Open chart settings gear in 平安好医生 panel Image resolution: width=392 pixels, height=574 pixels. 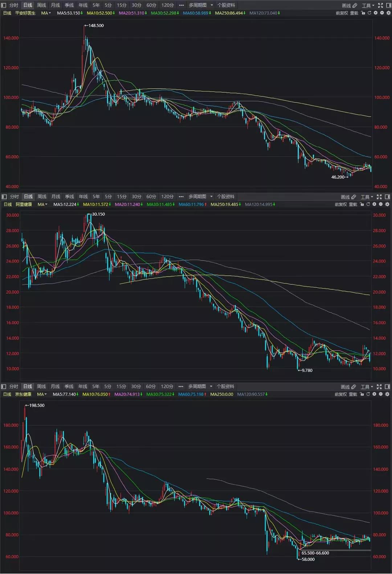pos(388,13)
